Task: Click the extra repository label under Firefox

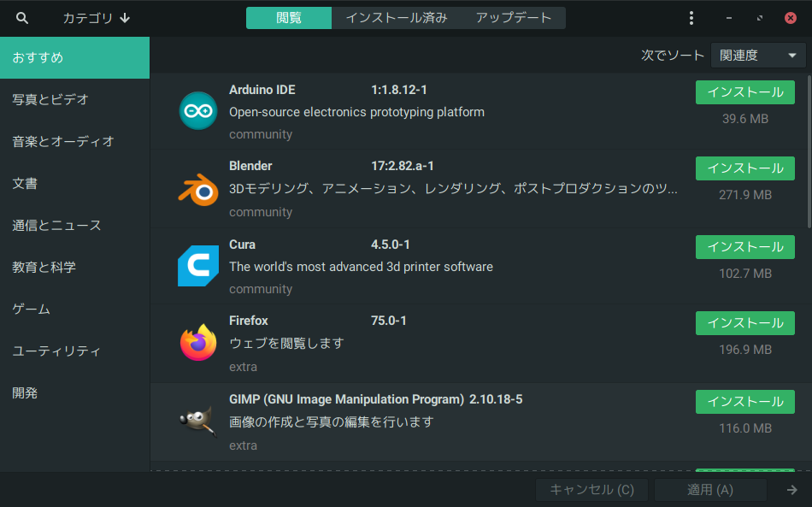Action: tap(243, 367)
